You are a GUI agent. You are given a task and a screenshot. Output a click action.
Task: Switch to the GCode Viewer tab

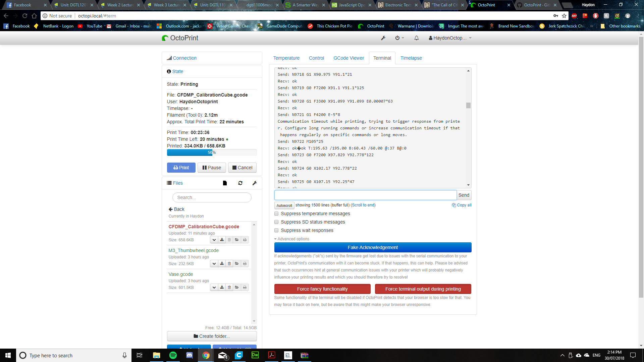pyautogui.click(x=348, y=58)
